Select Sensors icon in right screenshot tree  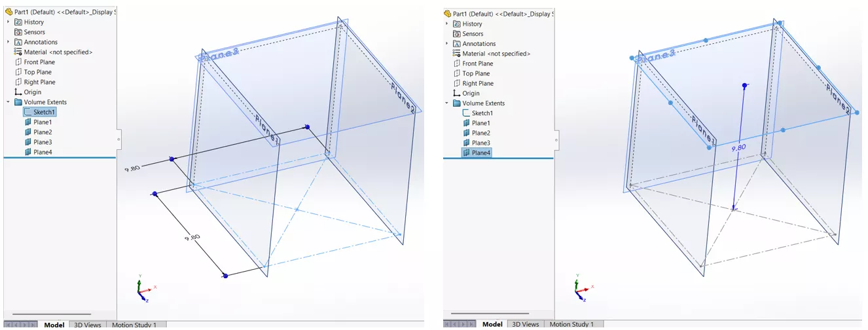[x=457, y=33]
